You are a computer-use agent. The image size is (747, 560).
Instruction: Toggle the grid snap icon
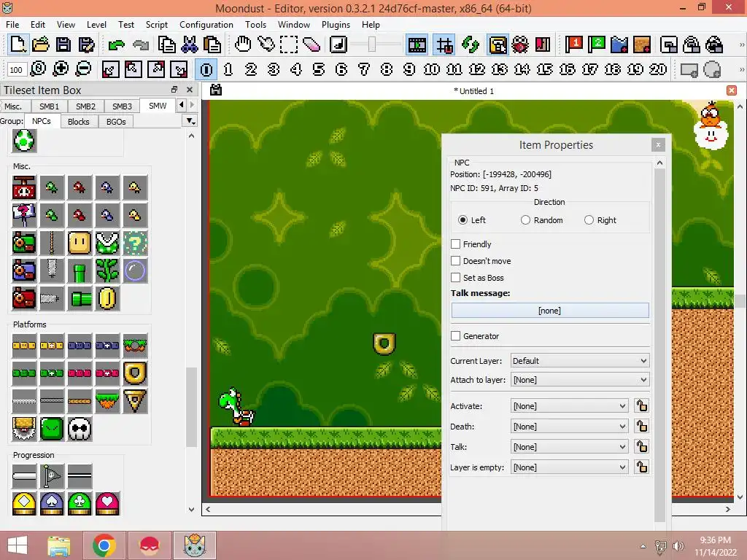coord(444,45)
